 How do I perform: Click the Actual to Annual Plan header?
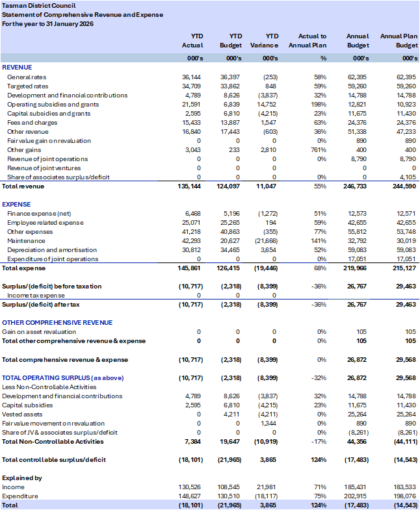pos(312,41)
